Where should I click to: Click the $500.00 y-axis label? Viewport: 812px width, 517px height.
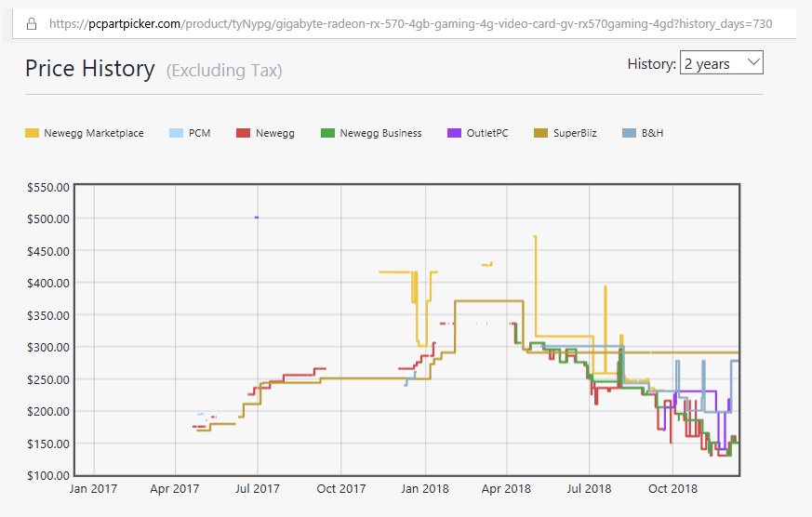pyautogui.click(x=48, y=219)
